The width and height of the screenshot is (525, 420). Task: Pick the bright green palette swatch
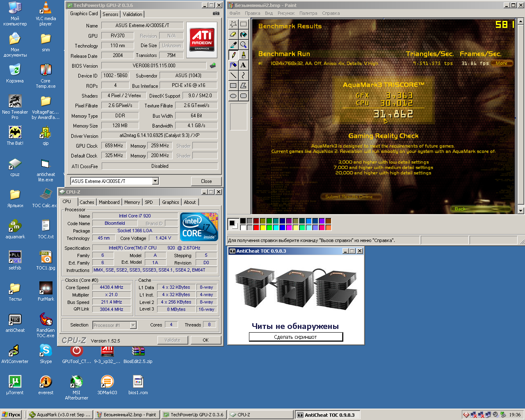(x=269, y=228)
